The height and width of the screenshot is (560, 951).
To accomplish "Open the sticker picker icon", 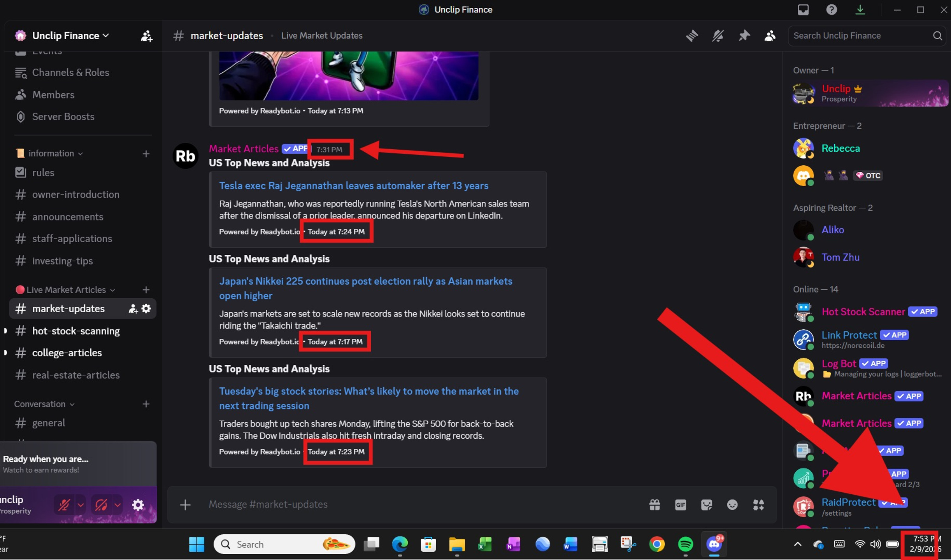I will click(706, 505).
